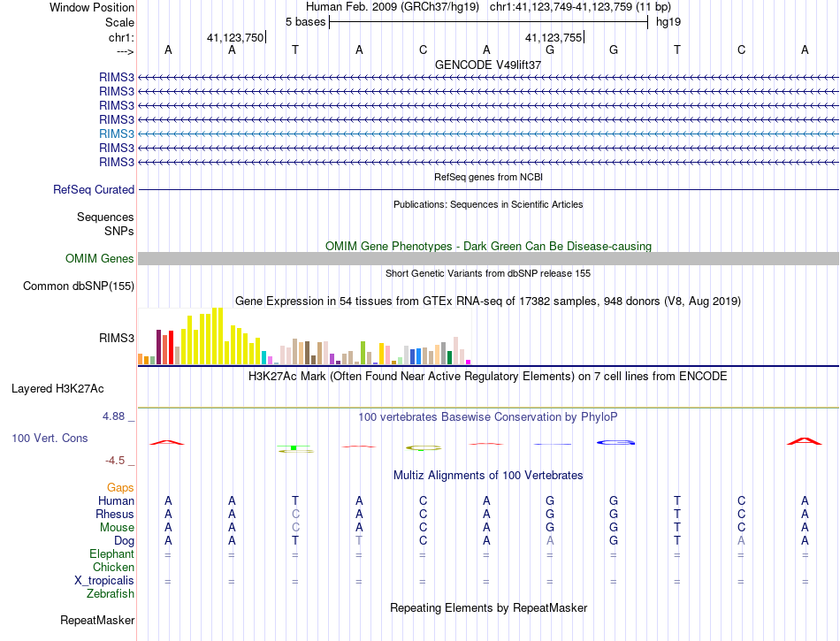Click the Scale label
The image size is (840, 641).
coord(120,22)
